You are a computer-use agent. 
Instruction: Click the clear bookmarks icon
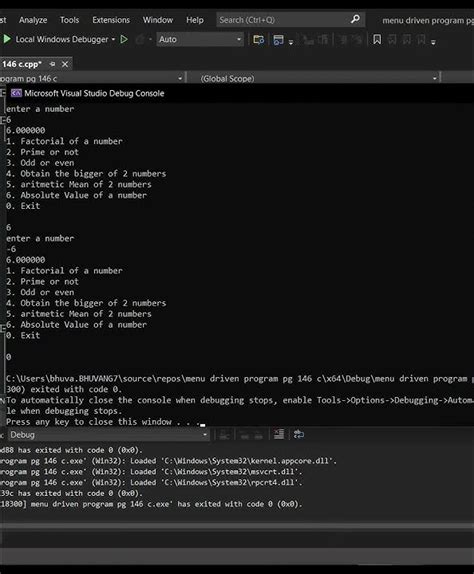421,39
